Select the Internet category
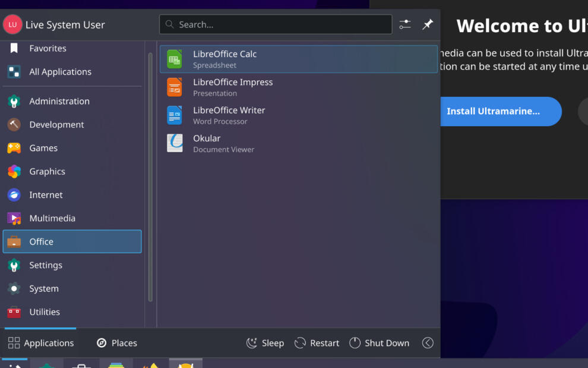The image size is (588, 368). [x=72, y=194]
